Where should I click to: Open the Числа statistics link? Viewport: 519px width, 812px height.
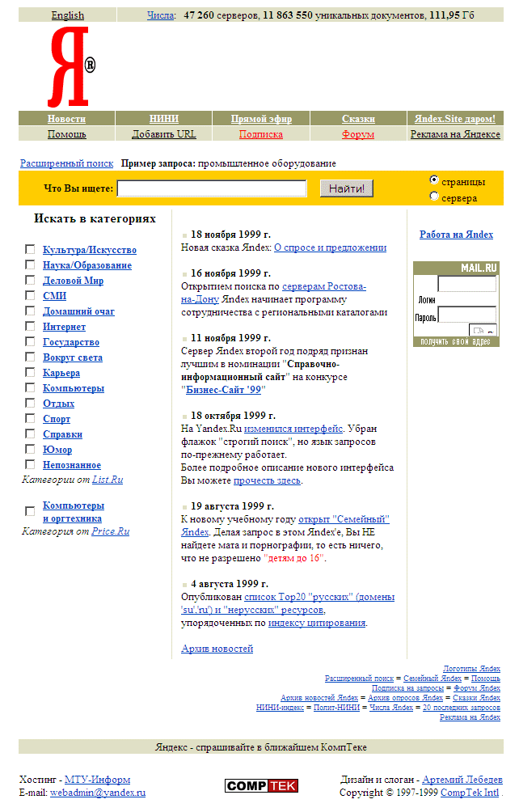160,15
